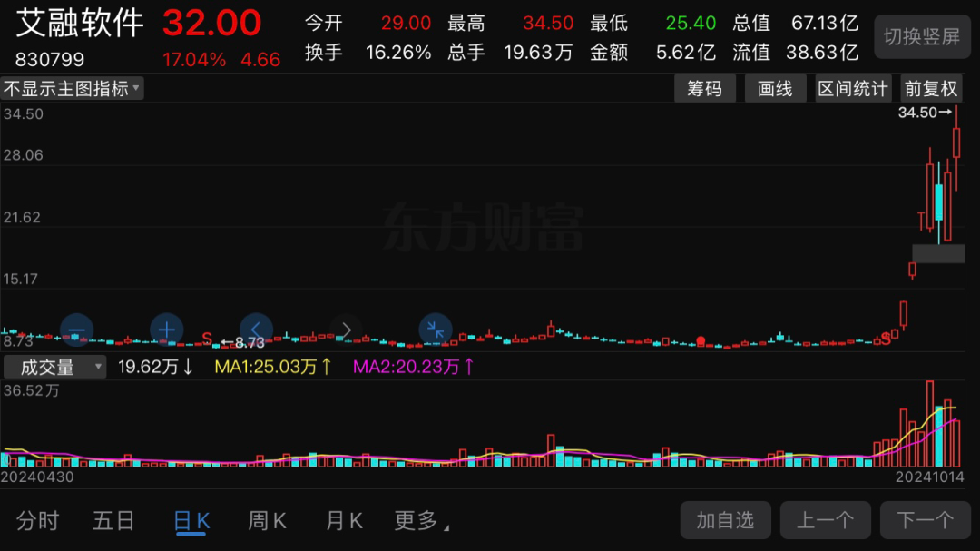
Task: Click the tallest red volume bar
Action: click(930, 423)
